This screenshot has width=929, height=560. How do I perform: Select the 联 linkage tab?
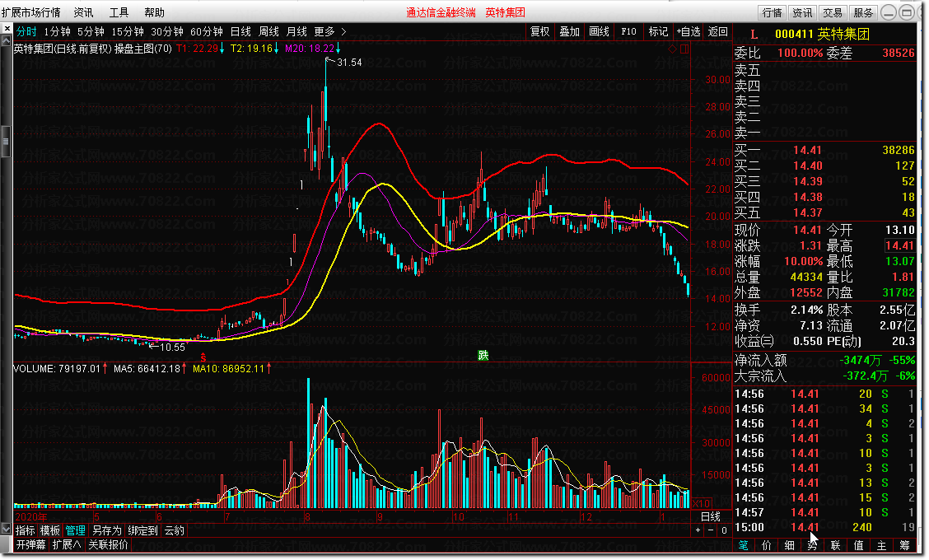pos(836,545)
